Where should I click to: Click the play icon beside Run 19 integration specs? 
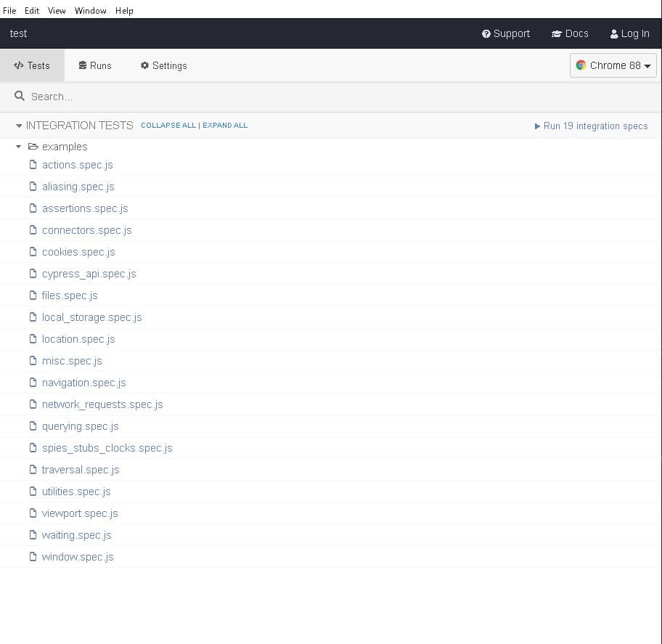(537, 126)
